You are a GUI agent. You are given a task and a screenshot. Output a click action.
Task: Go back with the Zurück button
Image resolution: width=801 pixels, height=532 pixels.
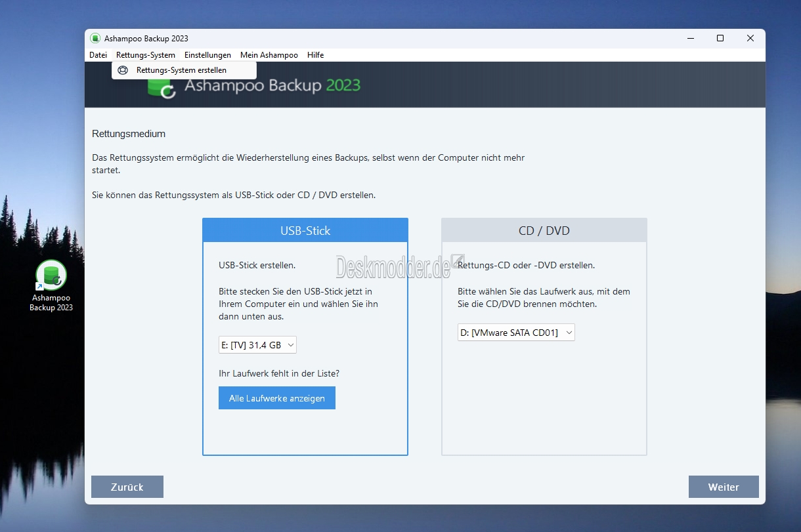127,487
